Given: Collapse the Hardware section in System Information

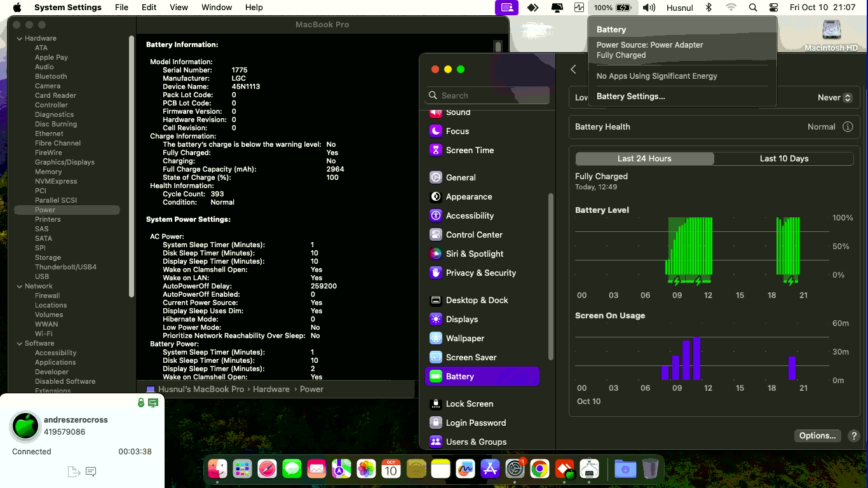Looking at the screenshot, I should 19,38.
